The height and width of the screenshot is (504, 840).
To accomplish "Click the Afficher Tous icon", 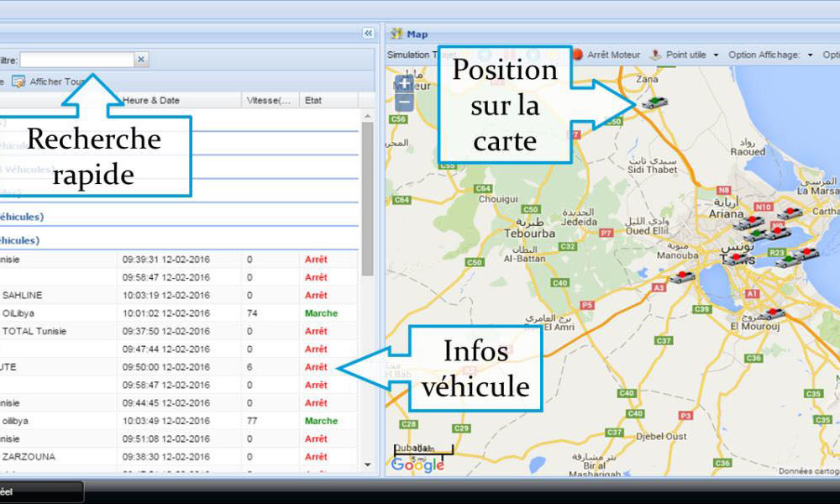I will 18,81.
